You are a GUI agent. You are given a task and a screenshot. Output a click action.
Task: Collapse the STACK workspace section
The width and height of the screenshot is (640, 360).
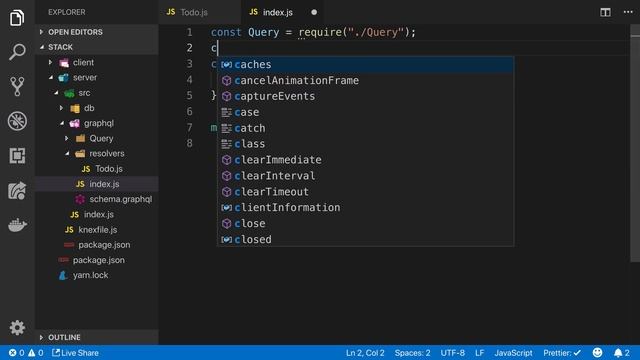click(97, 47)
